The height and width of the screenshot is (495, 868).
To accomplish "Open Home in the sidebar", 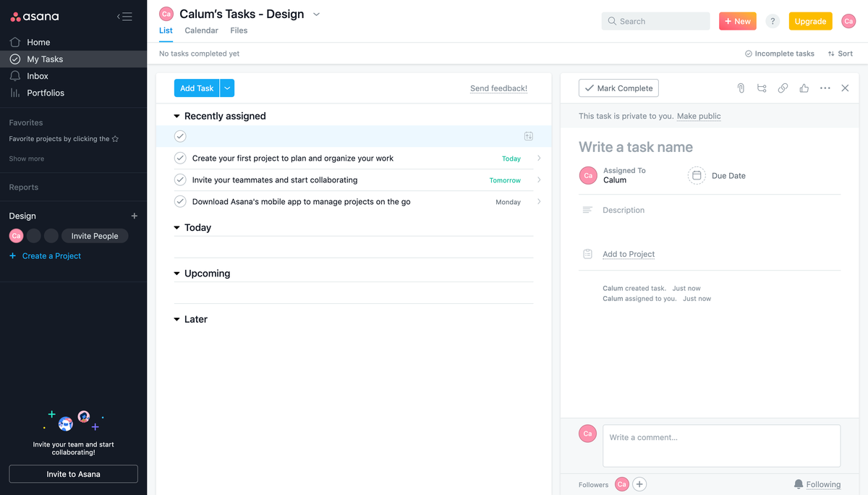I will click(x=38, y=42).
